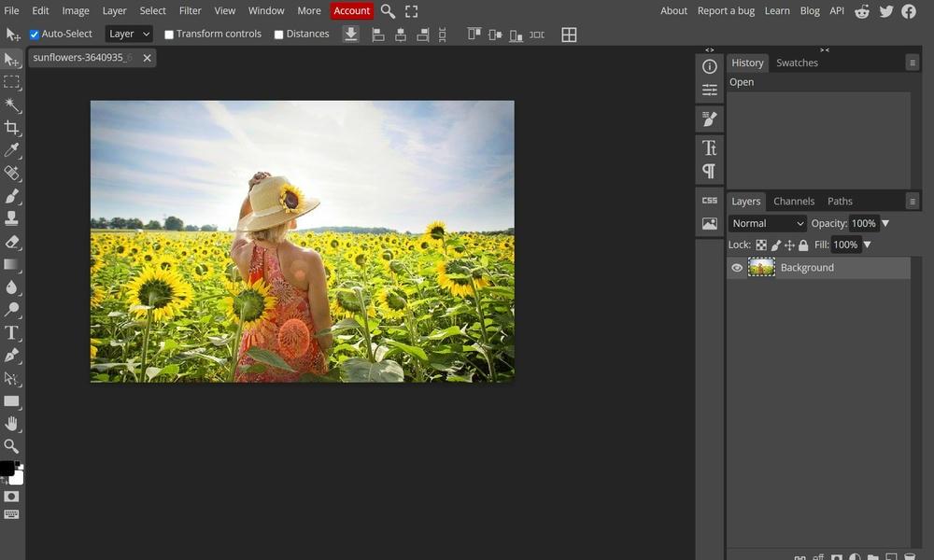
Task: Open the Character panel via Tt icon
Action: click(x=709, y=147)
